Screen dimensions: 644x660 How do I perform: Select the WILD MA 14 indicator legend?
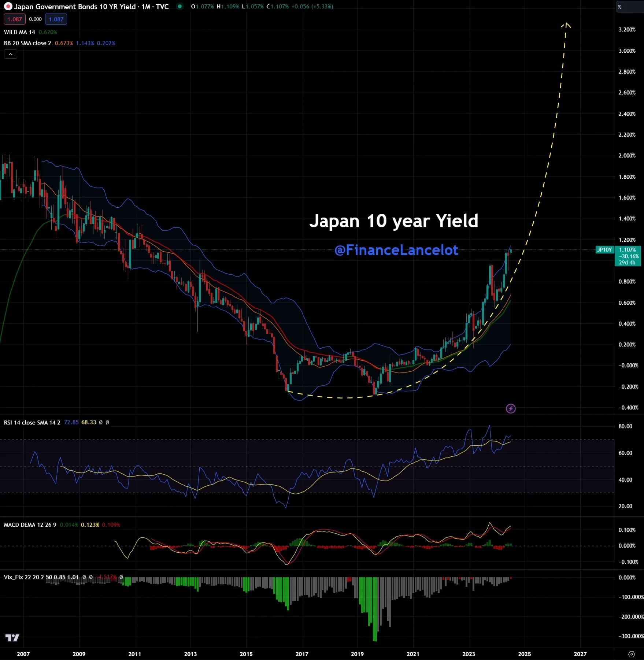[19, 32]
